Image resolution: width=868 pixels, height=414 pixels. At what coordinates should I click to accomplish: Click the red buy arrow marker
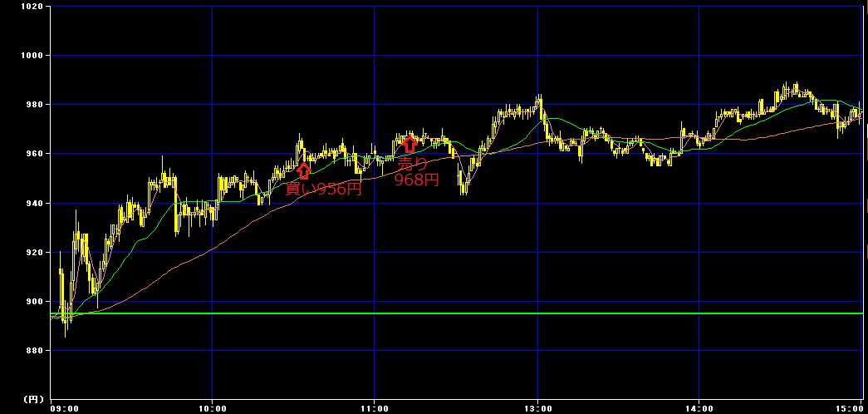pyautogui.click(x=304, y=170)
